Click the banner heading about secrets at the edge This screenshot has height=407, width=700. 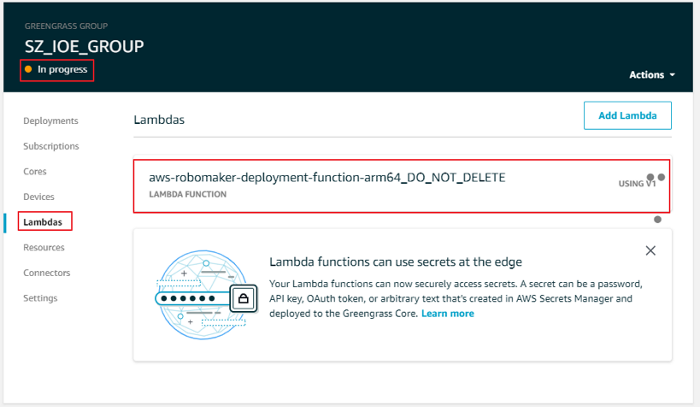point(396,262)
